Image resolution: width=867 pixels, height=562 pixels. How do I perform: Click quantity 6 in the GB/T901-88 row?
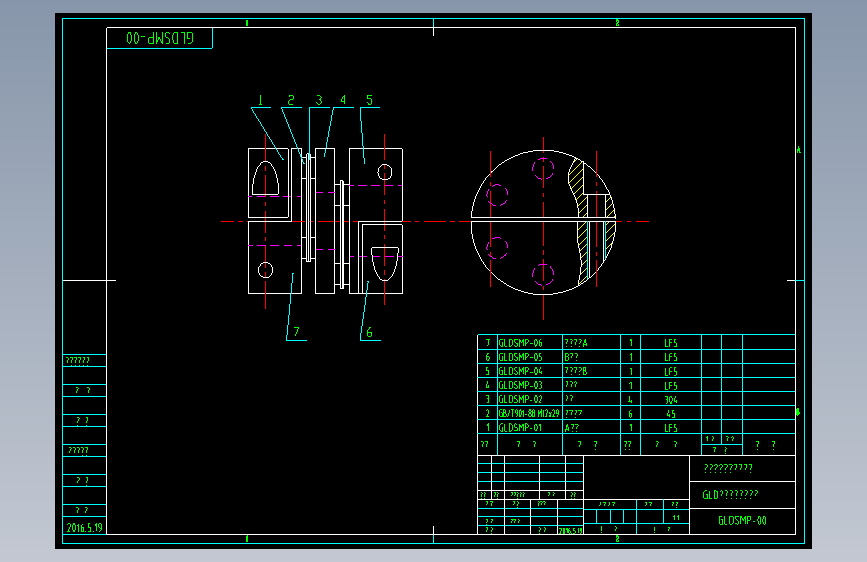click(x=630, y=414)
